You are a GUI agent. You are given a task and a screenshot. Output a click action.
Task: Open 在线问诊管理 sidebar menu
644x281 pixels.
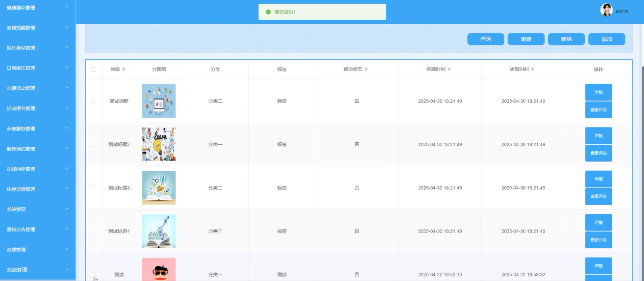[x=37, y=169]
